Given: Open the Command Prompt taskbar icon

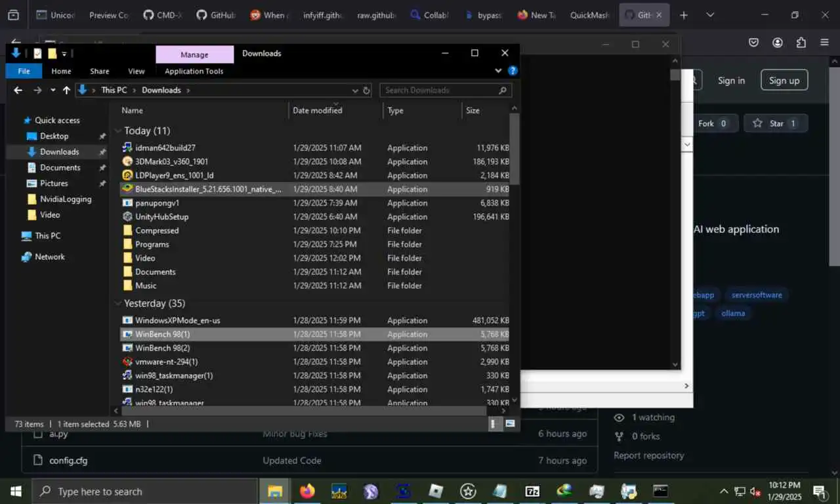Looking at the screenshot, I should coord(660,491).
